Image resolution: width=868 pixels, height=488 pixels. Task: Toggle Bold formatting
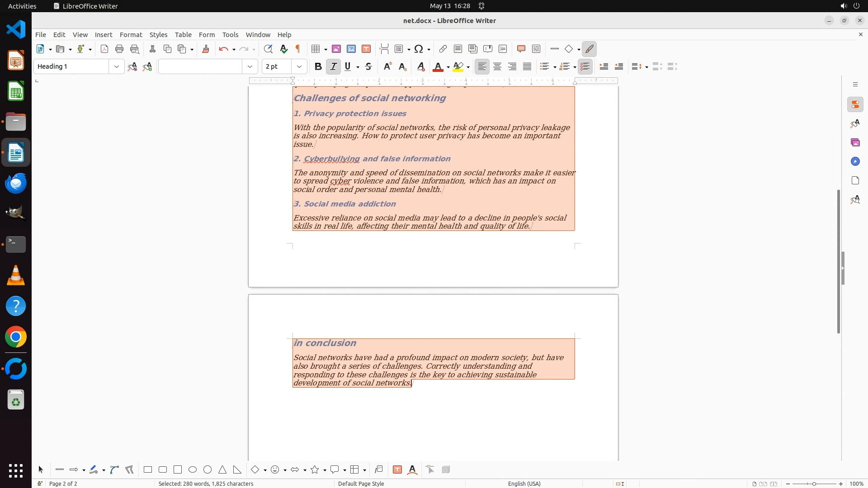(318, 67)
